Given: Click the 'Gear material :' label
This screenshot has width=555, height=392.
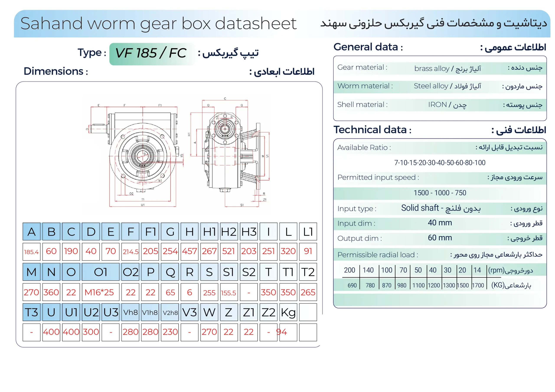Looking at the screenshot, I should (x=362, y=67).
